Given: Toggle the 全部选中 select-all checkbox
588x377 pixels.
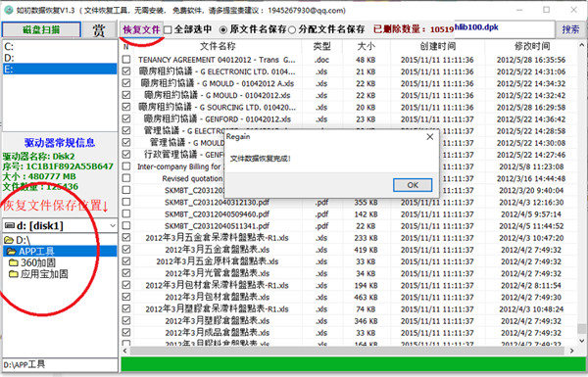Looking at the screenshot, I should pos(168,29).
